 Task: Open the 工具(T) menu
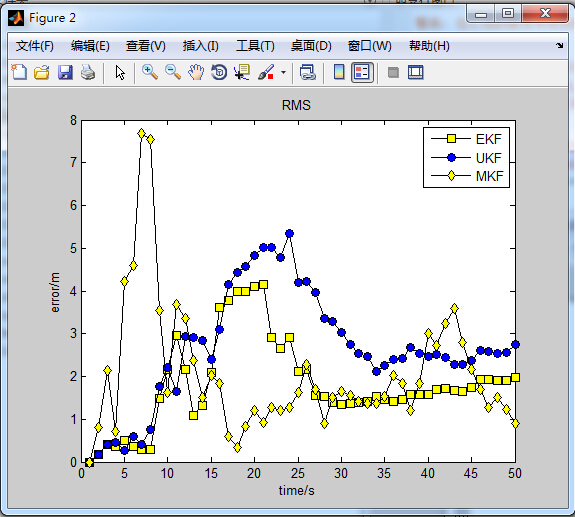click(255, 46)
